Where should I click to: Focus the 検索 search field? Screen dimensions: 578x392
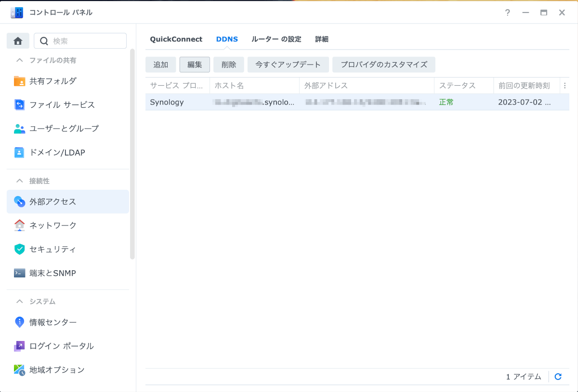pyautogui.click(x=80, y=41)
